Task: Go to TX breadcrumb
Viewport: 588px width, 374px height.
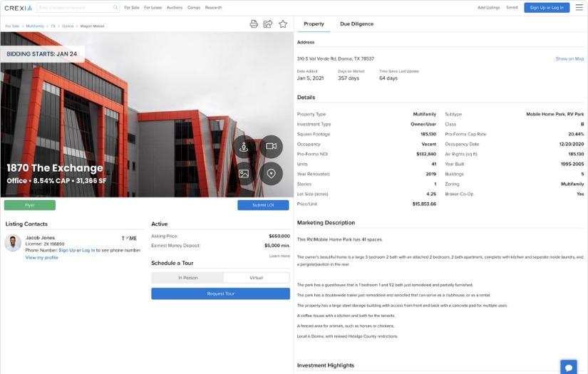Action: (x=53, y=26)
